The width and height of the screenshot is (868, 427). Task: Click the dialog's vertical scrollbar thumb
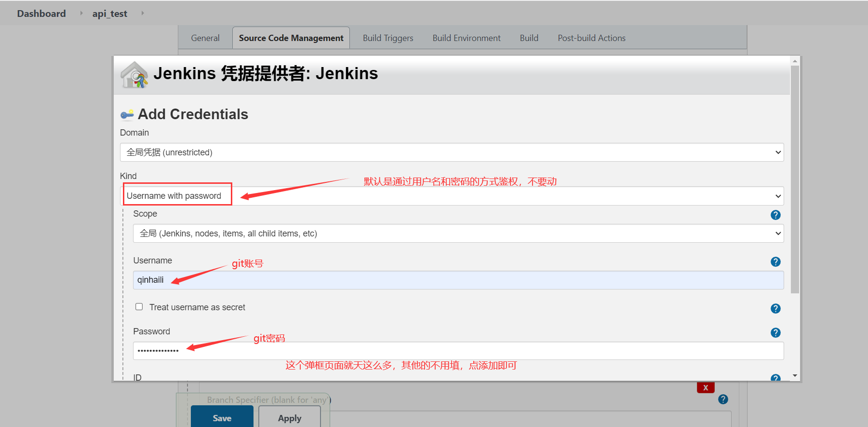tap(795, 179)
